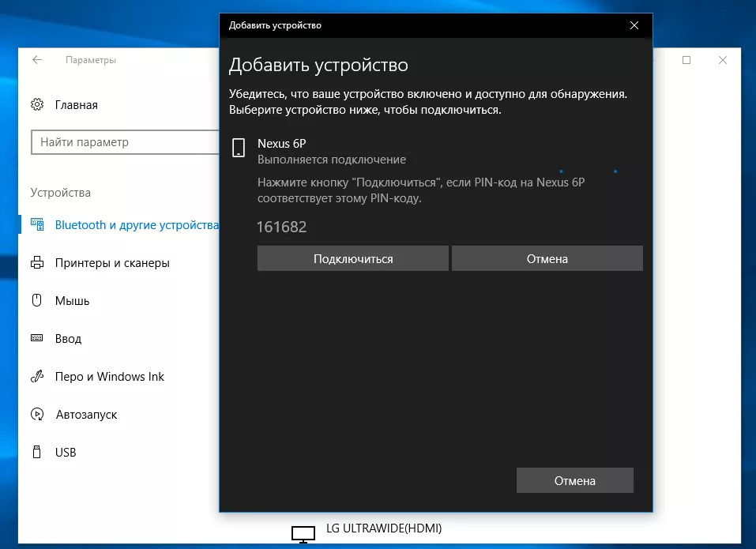The image size is (756, 549).
Task: Click the LG ULTRAWIDE monitor icon
Action: pos(303,534)
